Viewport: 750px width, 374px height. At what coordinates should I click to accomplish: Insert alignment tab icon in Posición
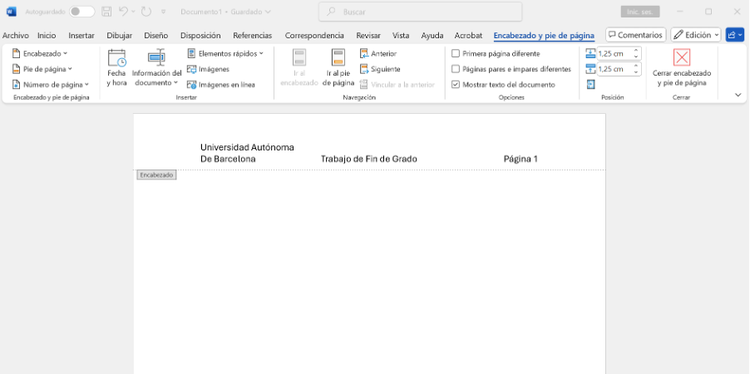click(591, 85)
